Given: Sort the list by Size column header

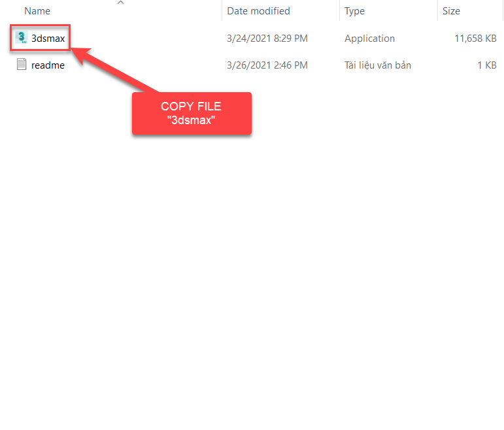Looking at the screenshot, I should point(451,11).
